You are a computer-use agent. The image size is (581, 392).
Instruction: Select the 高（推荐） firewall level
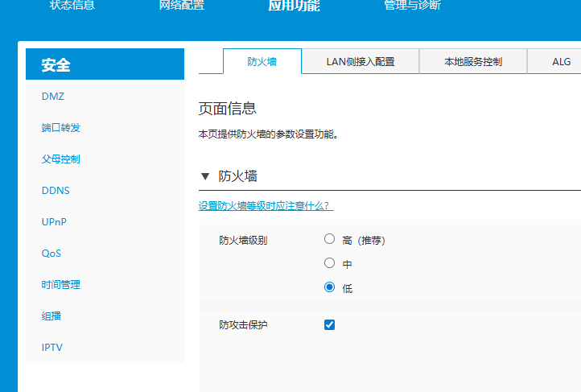(x=329, y=239)
